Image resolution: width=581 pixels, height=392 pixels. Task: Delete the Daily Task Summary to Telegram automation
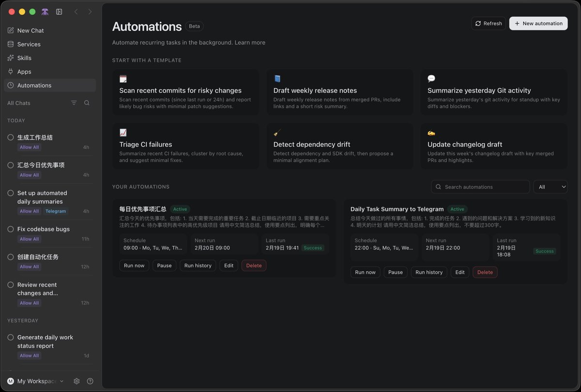coord(485,272)
